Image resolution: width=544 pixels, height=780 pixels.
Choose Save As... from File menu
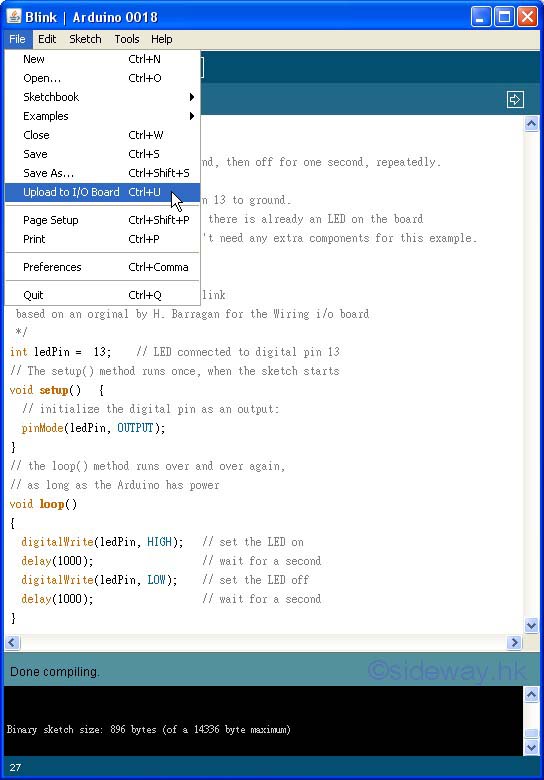(102, 173)
